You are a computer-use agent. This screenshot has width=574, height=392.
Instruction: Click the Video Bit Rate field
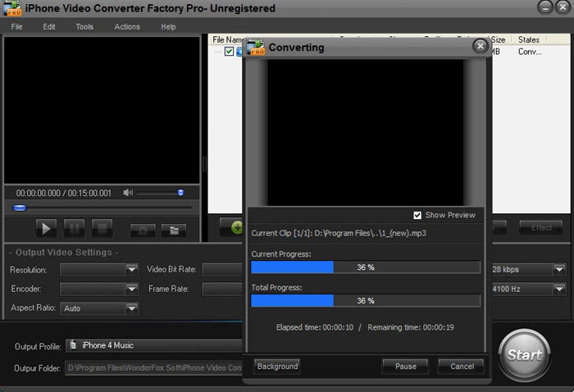click(x=222, y=270)
